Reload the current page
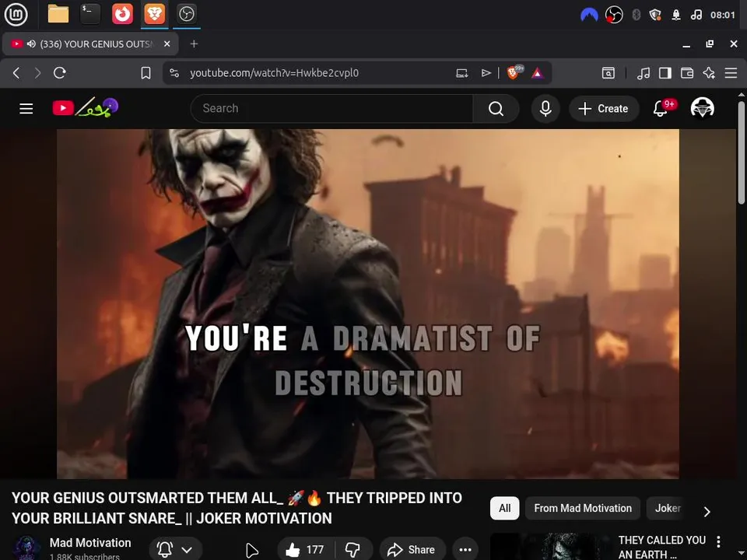Viewport: 747px width, 560px height. [60, 73]
